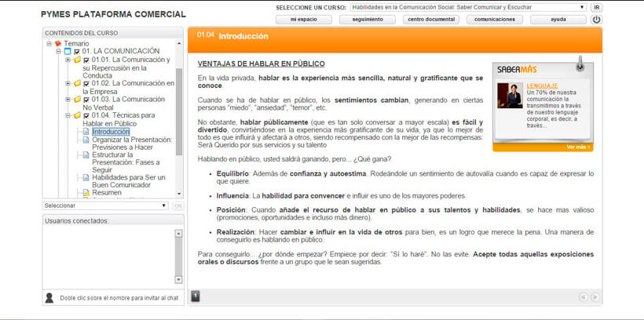
Task: Open the comunicaciones menu
Action: [x=495, y=20]
